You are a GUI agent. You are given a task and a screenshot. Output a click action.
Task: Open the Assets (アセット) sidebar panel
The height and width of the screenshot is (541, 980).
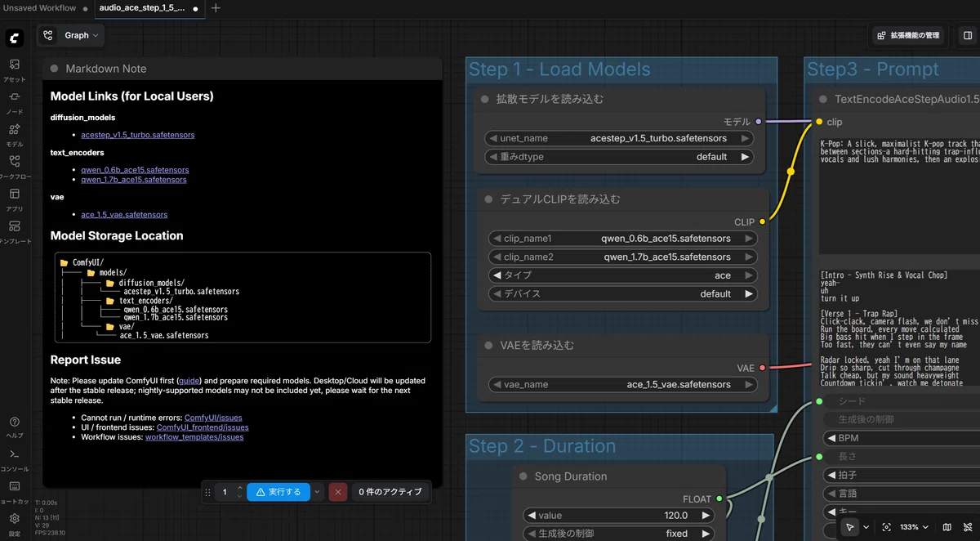tap(15, 69)
